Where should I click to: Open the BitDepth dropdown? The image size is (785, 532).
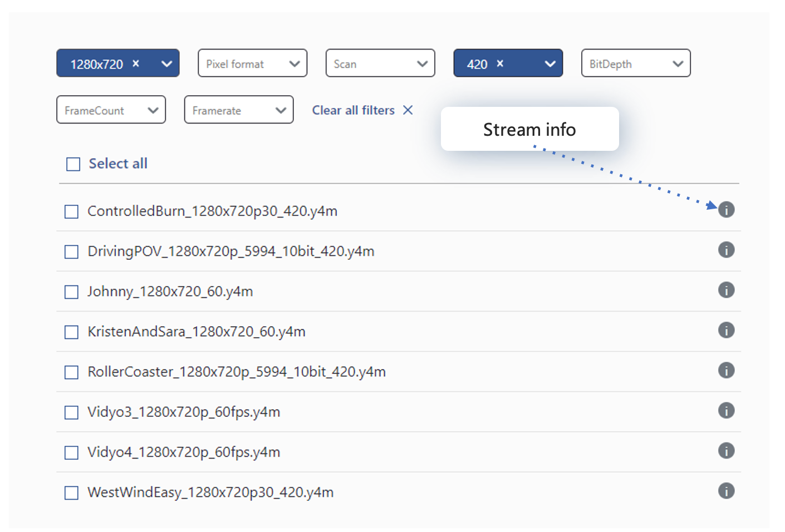point(636,63)
